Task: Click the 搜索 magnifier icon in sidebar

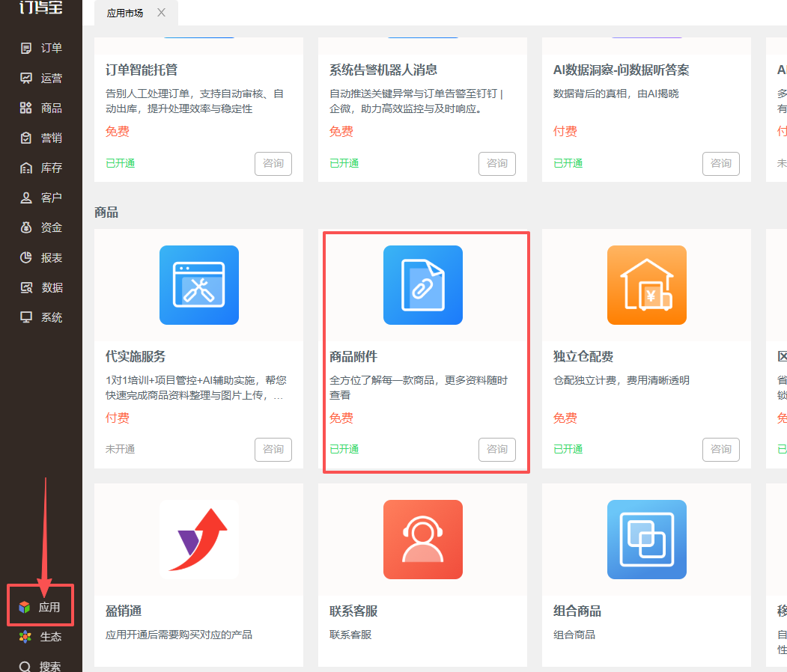Action: coord(25,666)
